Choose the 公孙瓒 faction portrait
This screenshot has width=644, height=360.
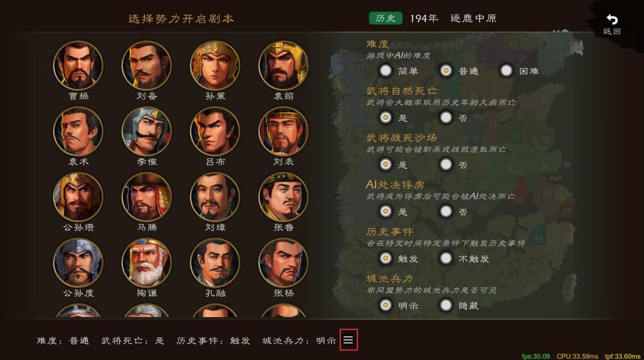[78, 197]
